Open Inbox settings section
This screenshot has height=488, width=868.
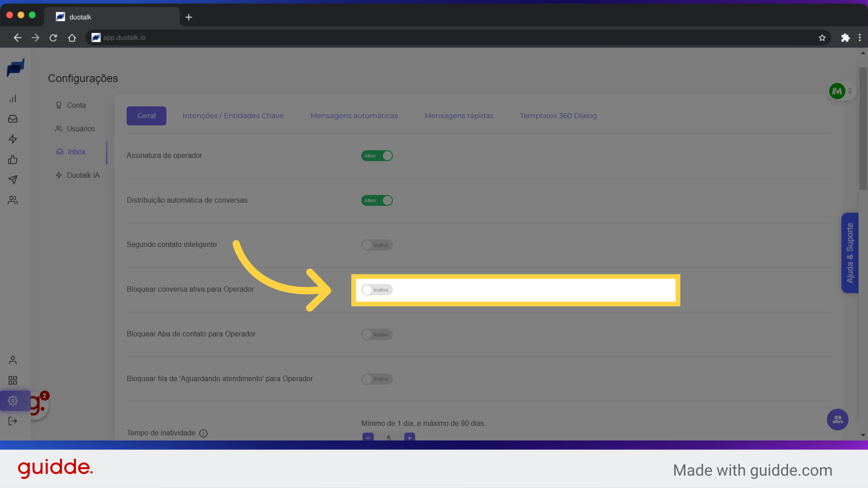(x=71, y=152)
